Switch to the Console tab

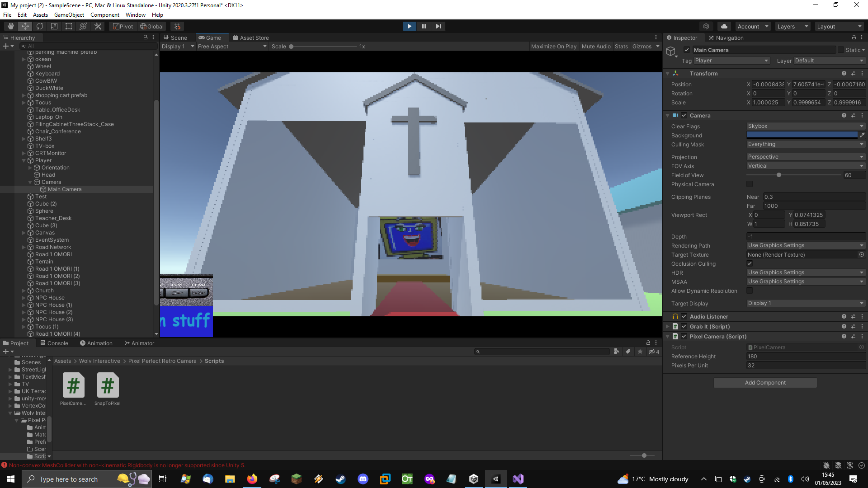click(x=54, y=343)
